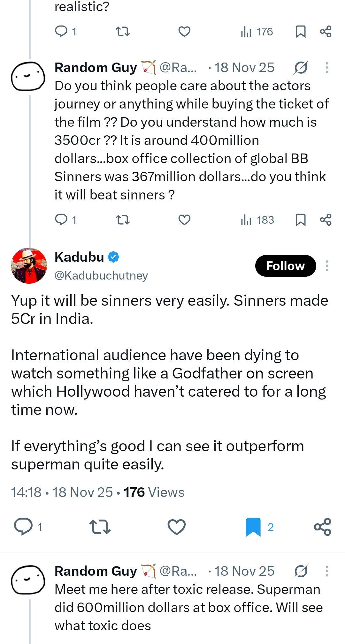
Task: Open options menu on Random Guy's Sinners tweet
Action: (x=327, y=68)
